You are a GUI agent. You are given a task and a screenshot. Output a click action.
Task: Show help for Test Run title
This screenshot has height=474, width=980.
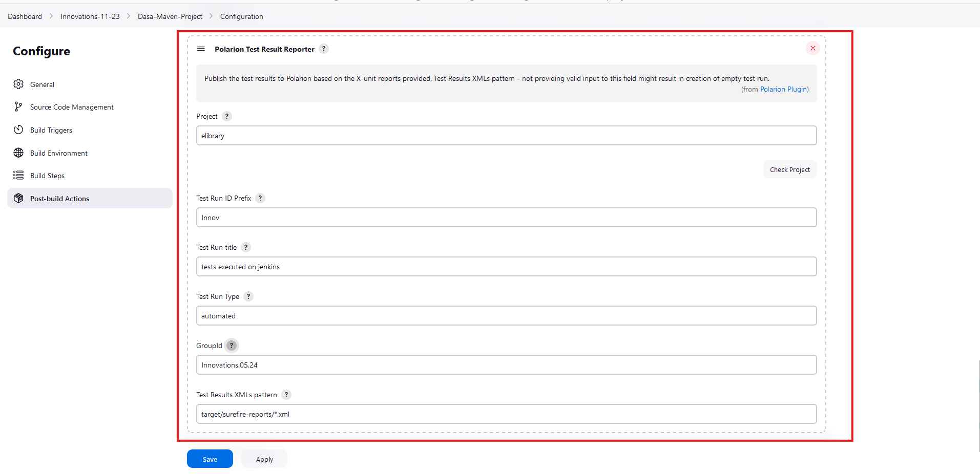pos(246,247)
